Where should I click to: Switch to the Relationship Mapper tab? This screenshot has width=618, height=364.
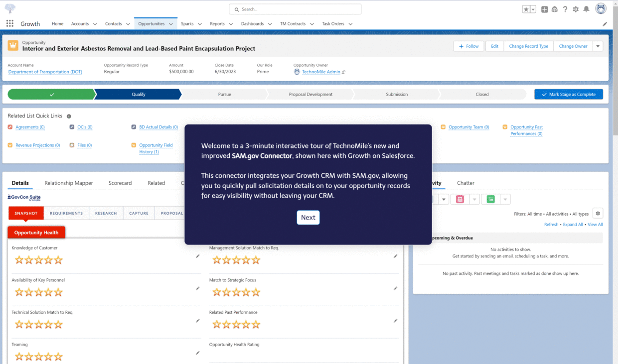tap(69, 183)
